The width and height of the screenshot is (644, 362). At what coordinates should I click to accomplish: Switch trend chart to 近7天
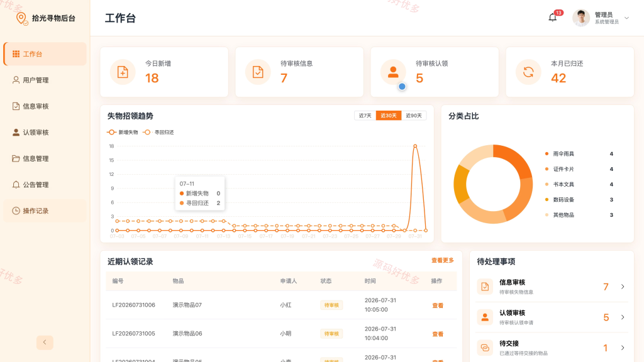coord(365,116)
